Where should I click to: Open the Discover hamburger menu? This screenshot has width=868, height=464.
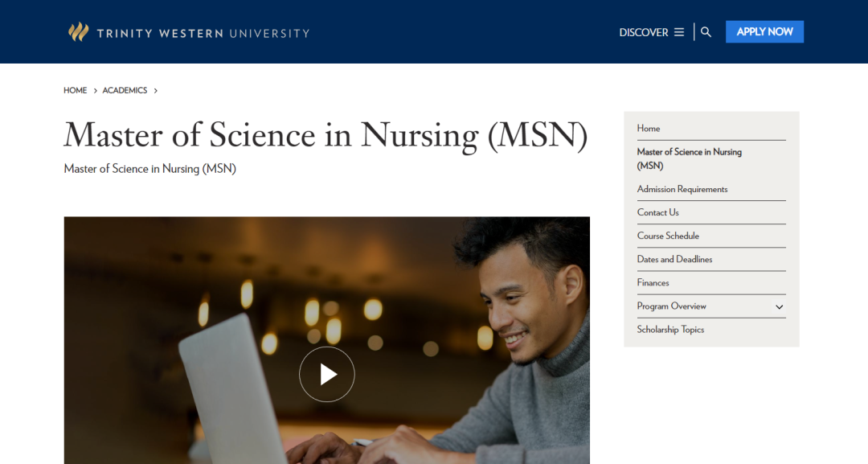[x=652, y=32]
